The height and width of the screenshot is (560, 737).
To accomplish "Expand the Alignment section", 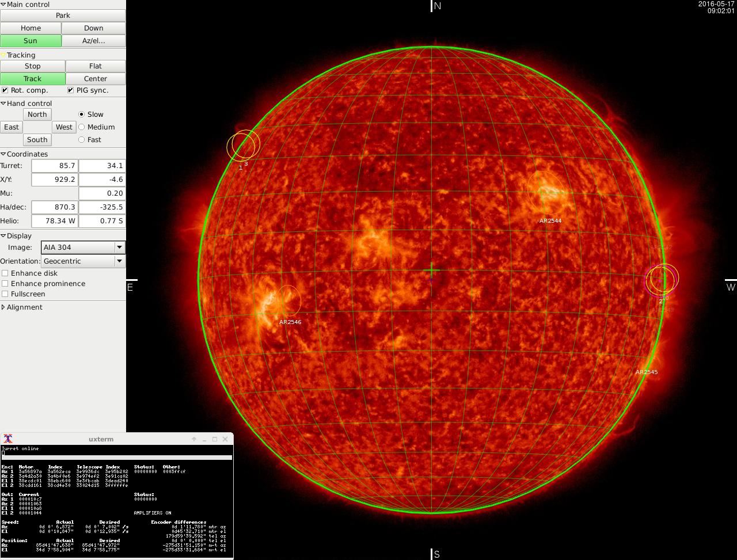I will click(3, 307).
